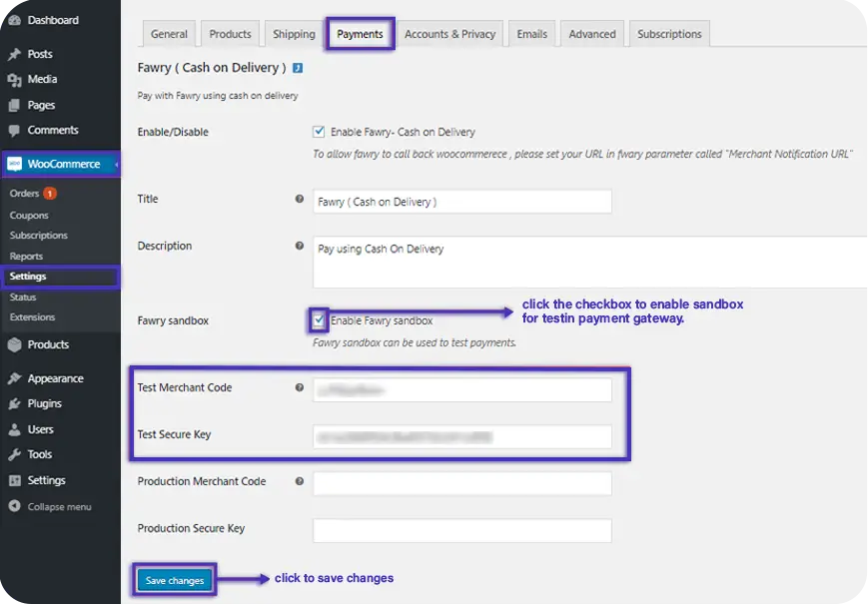Click the help icon beside Description
Viewport: 868px width, 604px height.
(300, 246)
